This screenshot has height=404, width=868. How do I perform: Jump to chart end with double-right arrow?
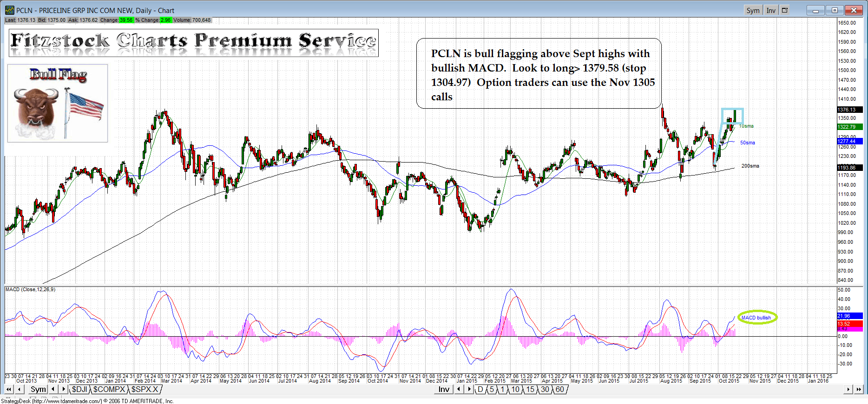(859, 389)
